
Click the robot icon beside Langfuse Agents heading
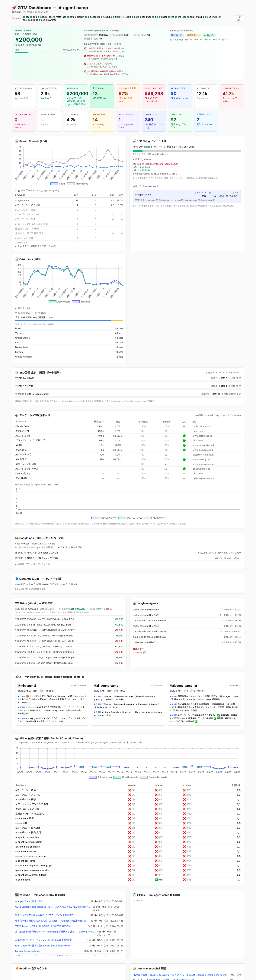(x=134, y=603)
